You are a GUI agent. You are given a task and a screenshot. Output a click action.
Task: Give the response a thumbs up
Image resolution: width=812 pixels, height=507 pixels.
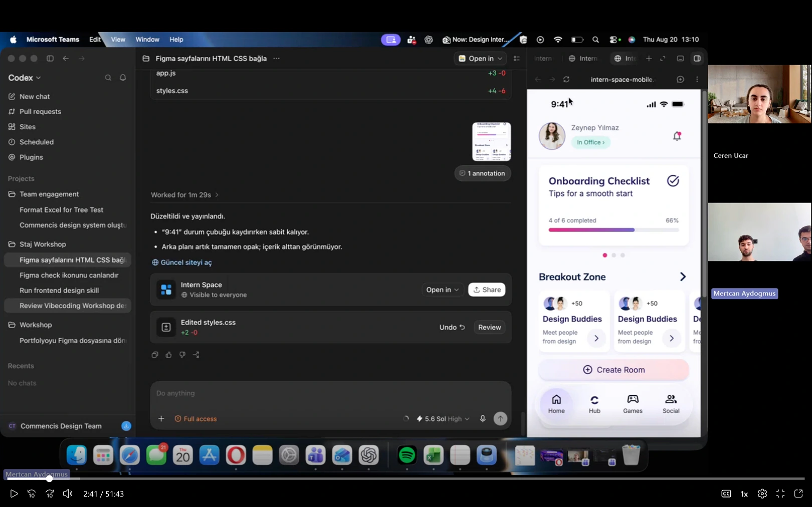coord(168,355)
